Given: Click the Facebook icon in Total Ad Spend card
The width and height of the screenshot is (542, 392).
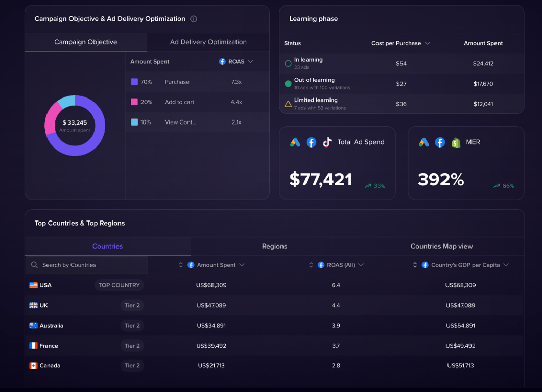Looking at the screenshot, I should coord(311,142).
